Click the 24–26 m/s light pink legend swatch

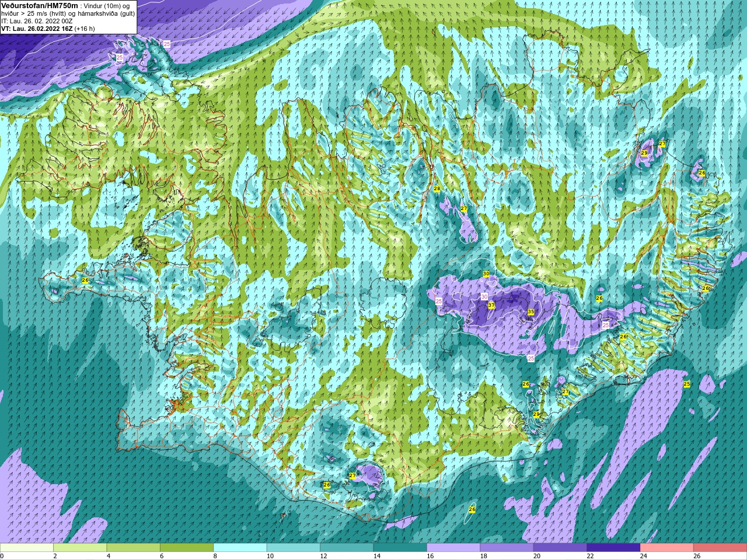pos(667,548)
